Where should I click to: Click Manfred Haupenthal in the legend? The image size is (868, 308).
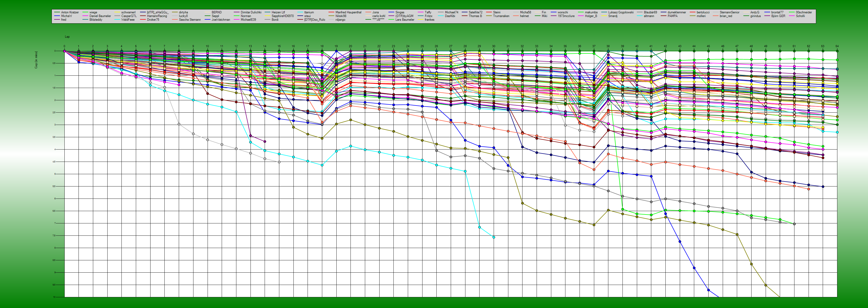click(348, 13)
